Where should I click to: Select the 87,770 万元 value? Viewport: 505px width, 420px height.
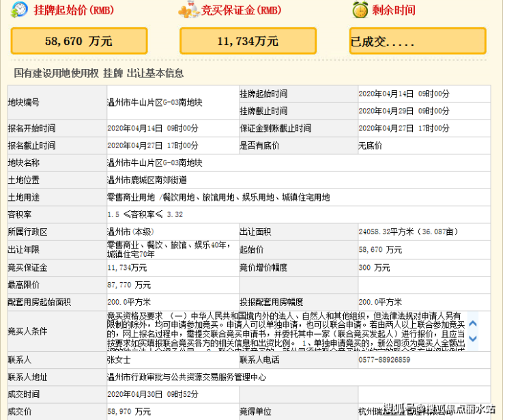pos(129,285)
